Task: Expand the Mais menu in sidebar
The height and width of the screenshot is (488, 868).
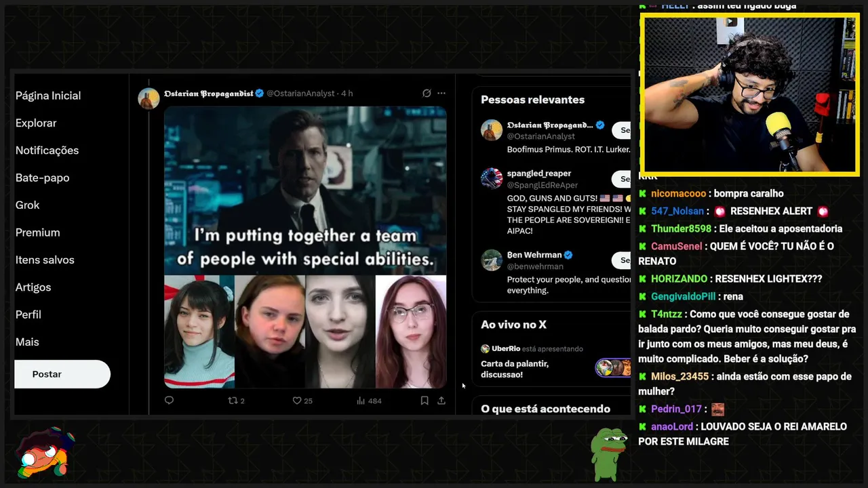Action: tap(27, 342)
